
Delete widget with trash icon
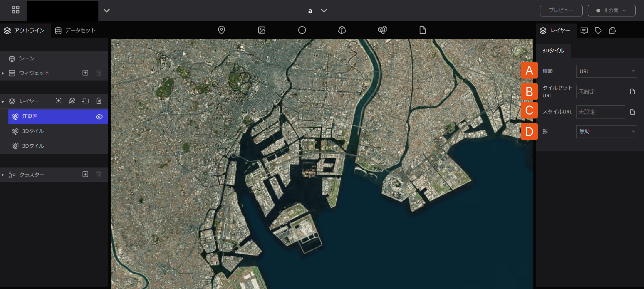pos(99,73)
